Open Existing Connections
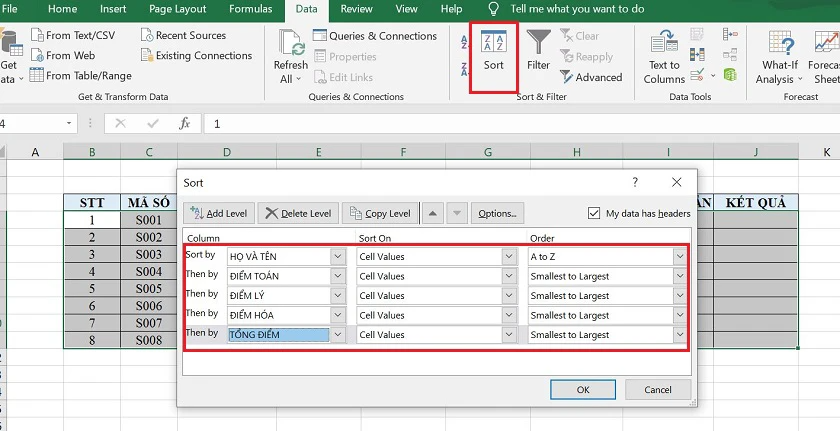 click(x=196, y=55)
